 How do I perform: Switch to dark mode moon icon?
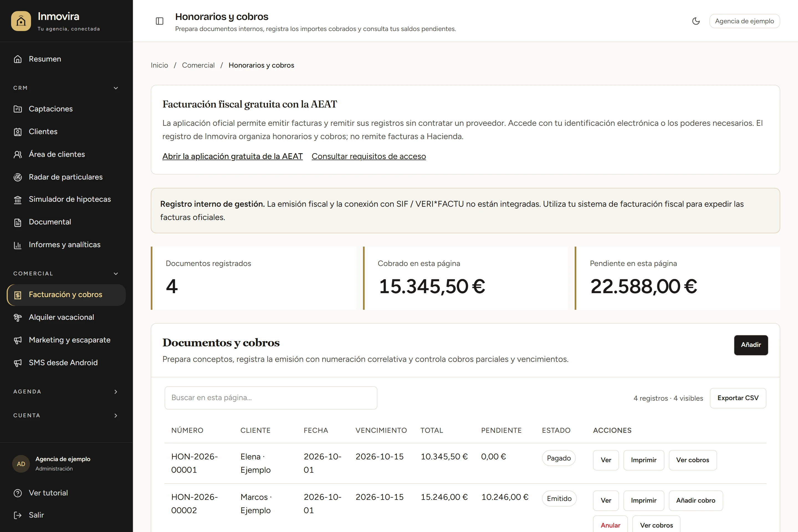click(695, 21)
